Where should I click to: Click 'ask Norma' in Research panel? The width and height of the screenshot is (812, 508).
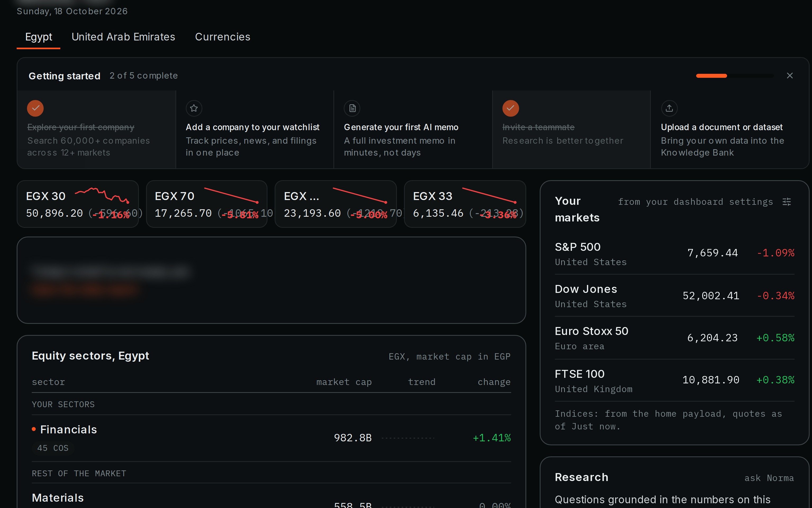[x=769, y=478]
